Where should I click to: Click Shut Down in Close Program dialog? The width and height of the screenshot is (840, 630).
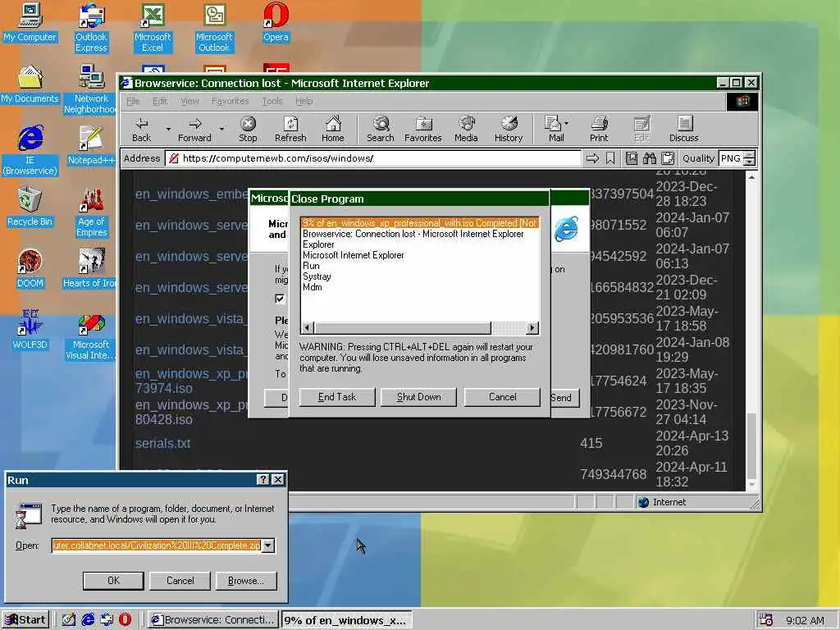pyautogui.click(x=418, y=397)
